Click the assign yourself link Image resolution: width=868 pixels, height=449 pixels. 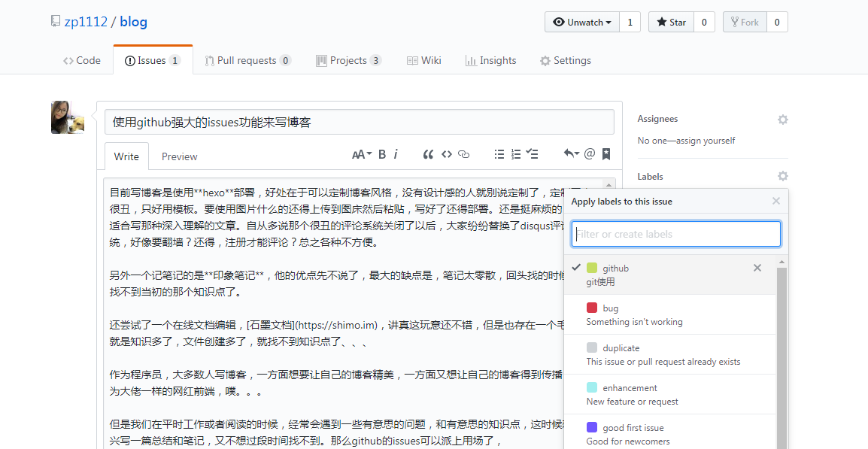(x=707, y=141)
